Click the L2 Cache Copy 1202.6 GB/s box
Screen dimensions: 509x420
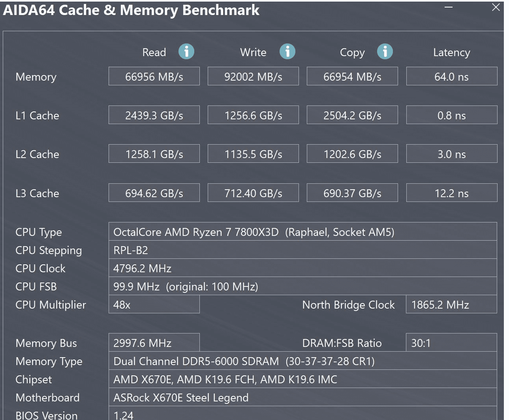[352, 154]
